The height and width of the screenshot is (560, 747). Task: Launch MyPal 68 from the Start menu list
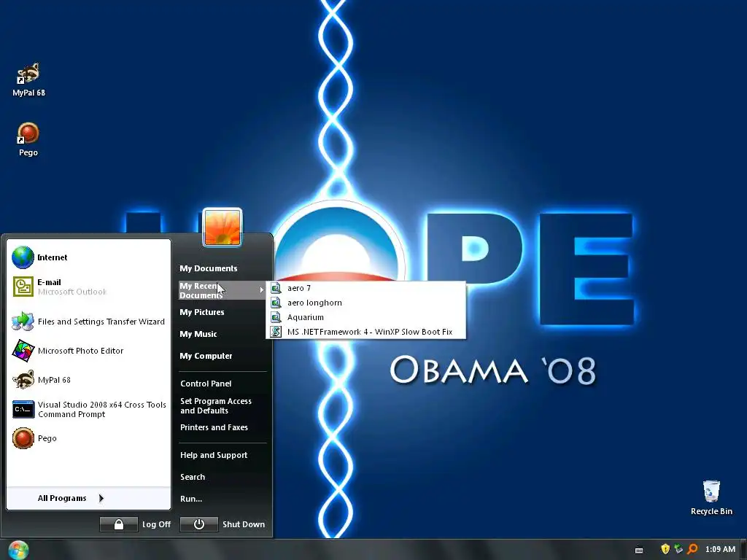pyautogui.click(x=88, y=379)
